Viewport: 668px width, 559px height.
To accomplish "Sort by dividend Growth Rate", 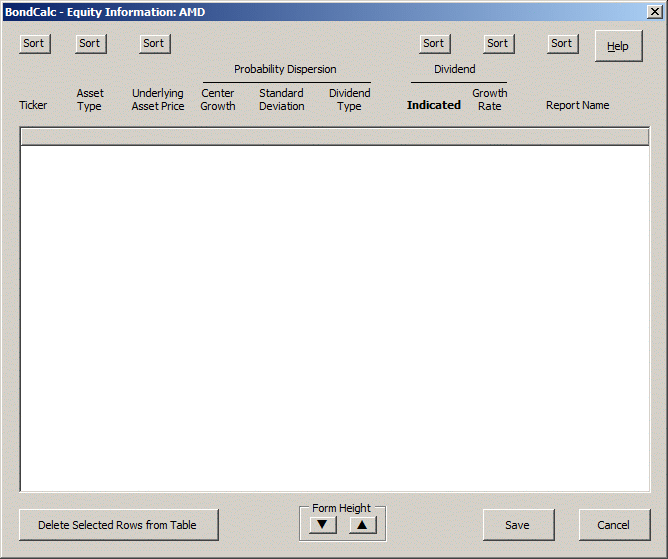I will 498,43.
